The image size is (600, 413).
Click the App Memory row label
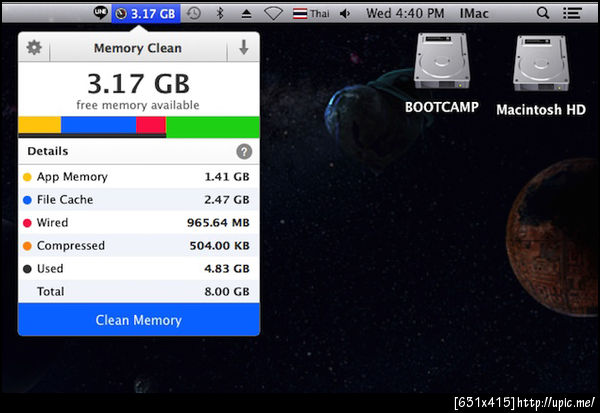click(72, 177)
